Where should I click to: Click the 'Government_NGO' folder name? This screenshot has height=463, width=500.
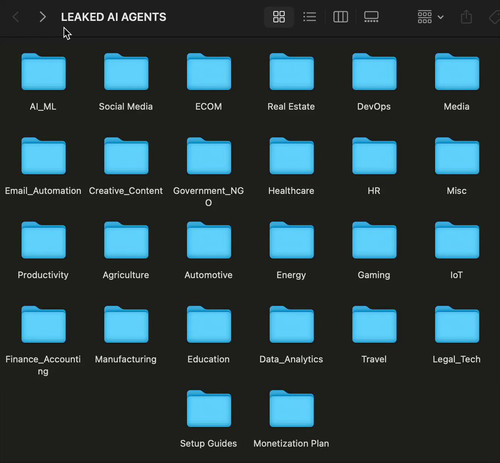[x=209, y=197]
